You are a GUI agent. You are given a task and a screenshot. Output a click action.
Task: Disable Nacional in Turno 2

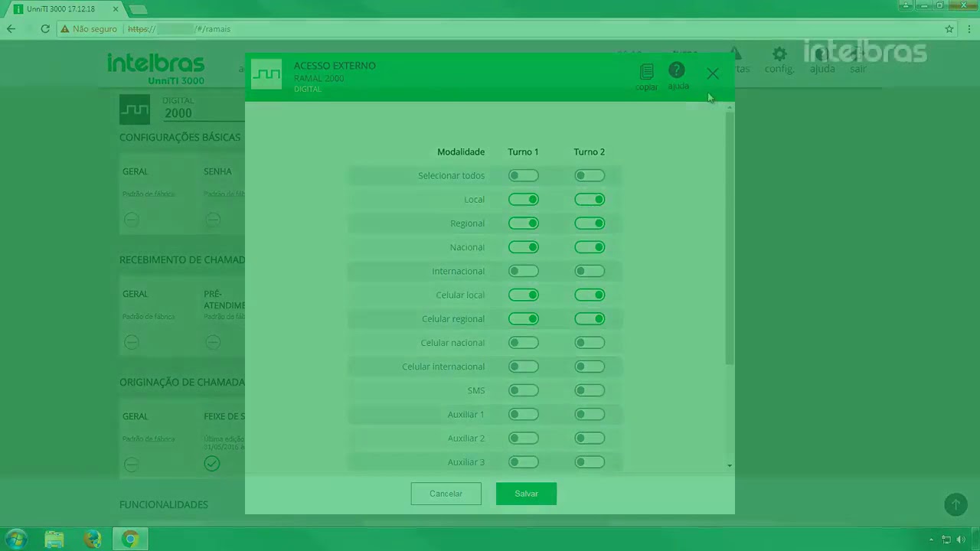tap(590, 247)
